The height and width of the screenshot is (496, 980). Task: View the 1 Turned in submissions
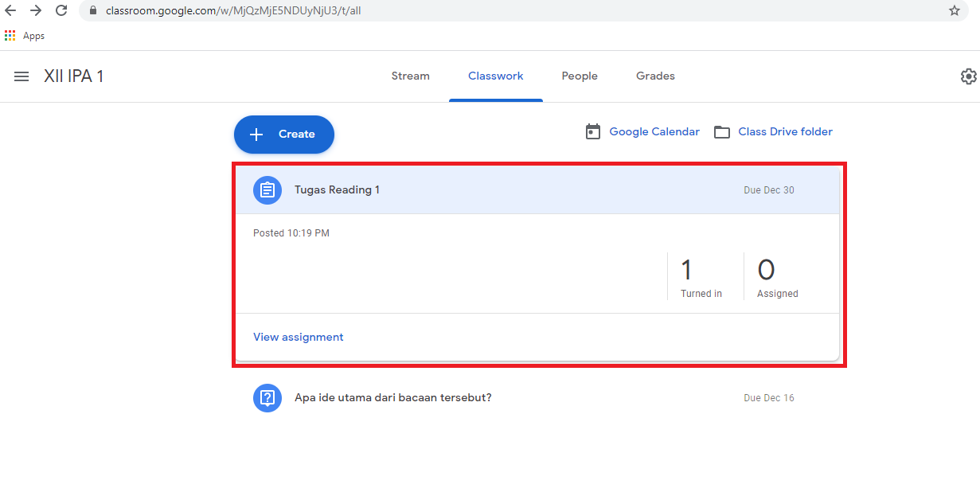[x=701, y=277]
